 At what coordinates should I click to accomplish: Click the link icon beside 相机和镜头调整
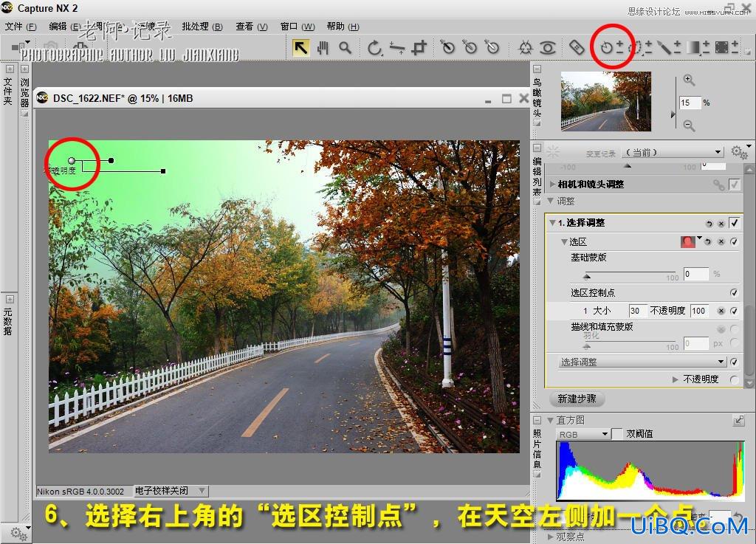click(718, 185)
